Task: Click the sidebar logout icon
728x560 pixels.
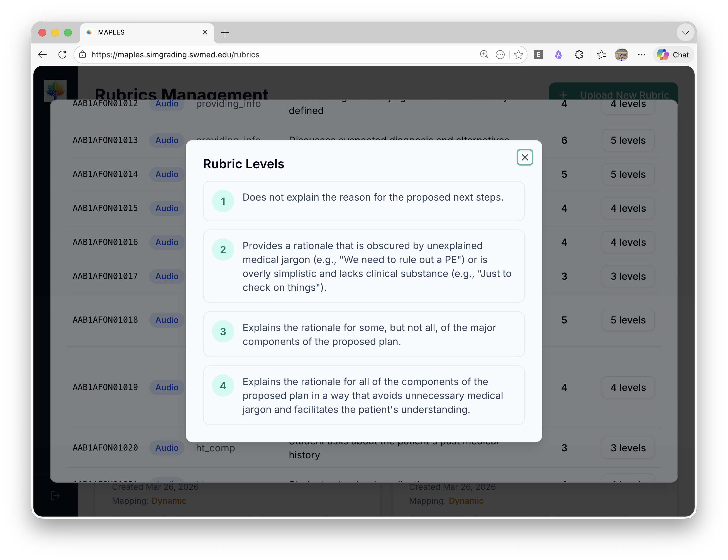Action: [55, 496]
